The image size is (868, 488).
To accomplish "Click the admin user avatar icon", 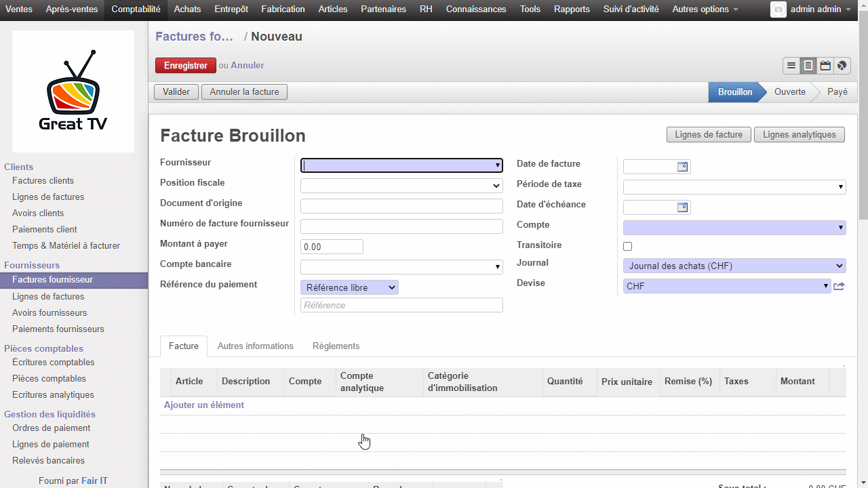I will (x=778, y=9).
